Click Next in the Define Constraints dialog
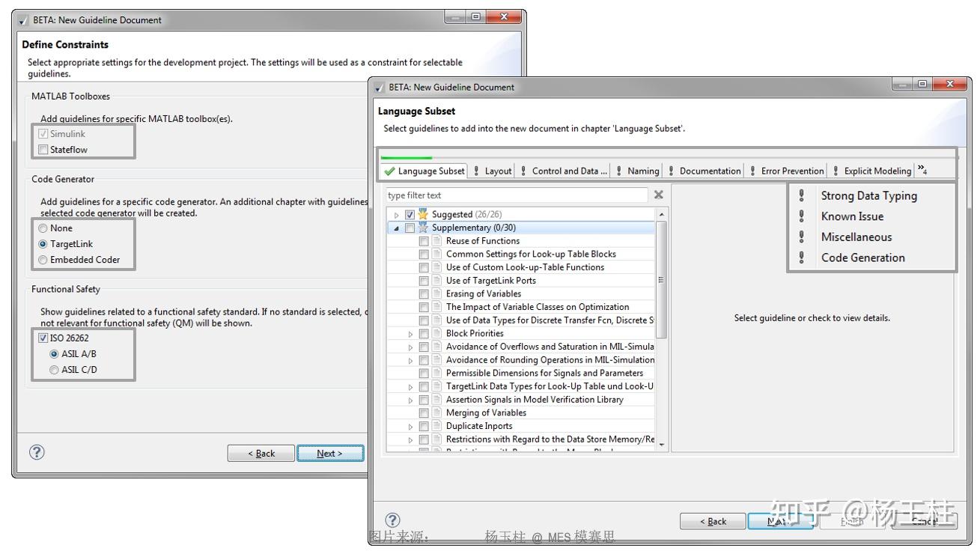980x554 pixels. pyautogui.click(x=329, y=452)
